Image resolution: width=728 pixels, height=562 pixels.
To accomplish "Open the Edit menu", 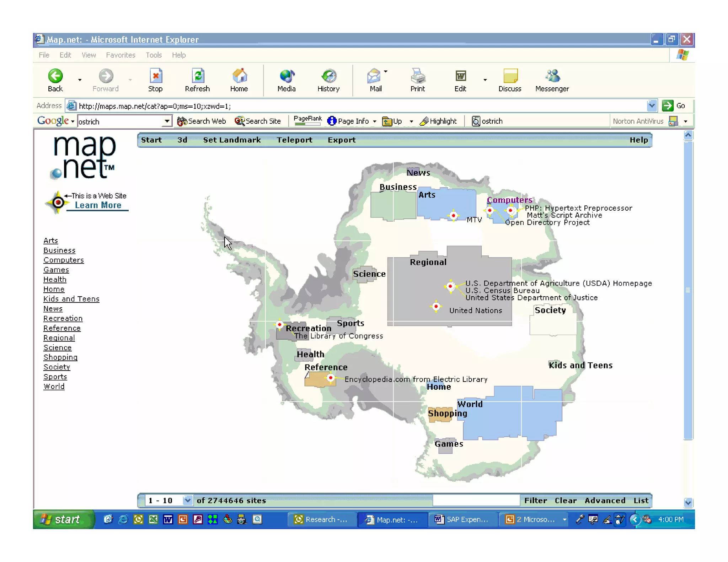I will click(65, 55).
